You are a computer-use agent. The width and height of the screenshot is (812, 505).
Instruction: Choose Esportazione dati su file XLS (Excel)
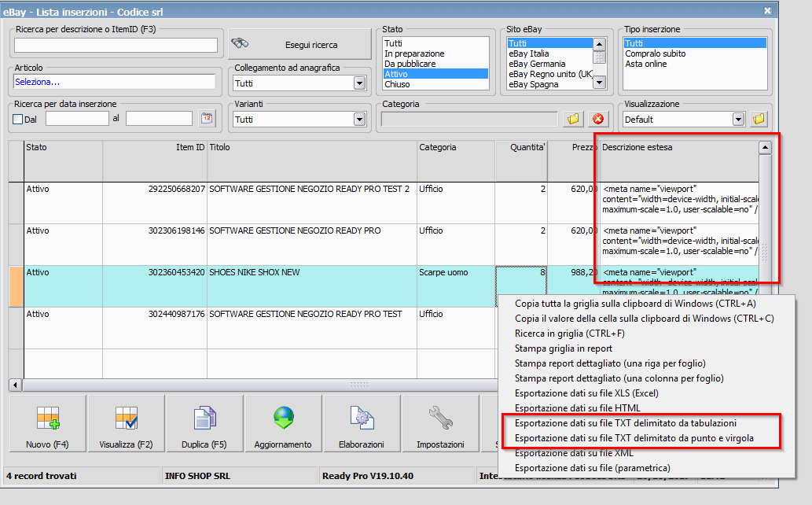point(586,393)
